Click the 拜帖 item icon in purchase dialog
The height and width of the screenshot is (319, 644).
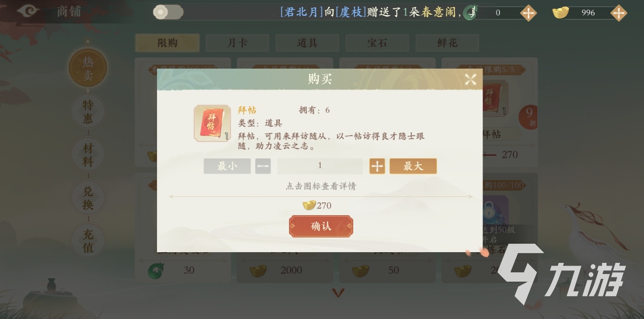coord(212,123)
